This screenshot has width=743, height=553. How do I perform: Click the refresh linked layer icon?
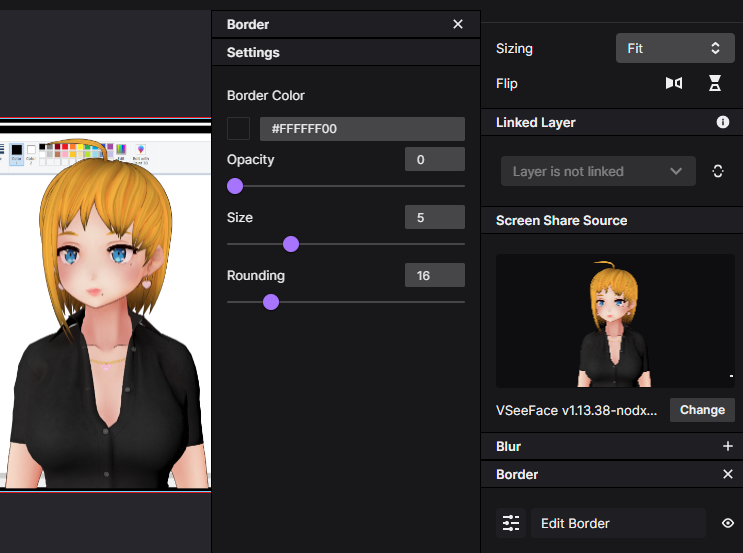pyautogui.click(x=718, y=171)
